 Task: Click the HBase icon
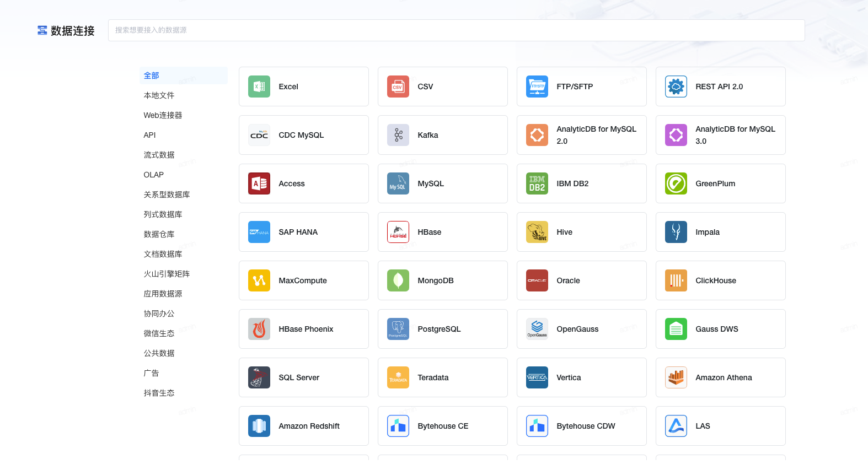pyautogui.click(x=398, y=232)
